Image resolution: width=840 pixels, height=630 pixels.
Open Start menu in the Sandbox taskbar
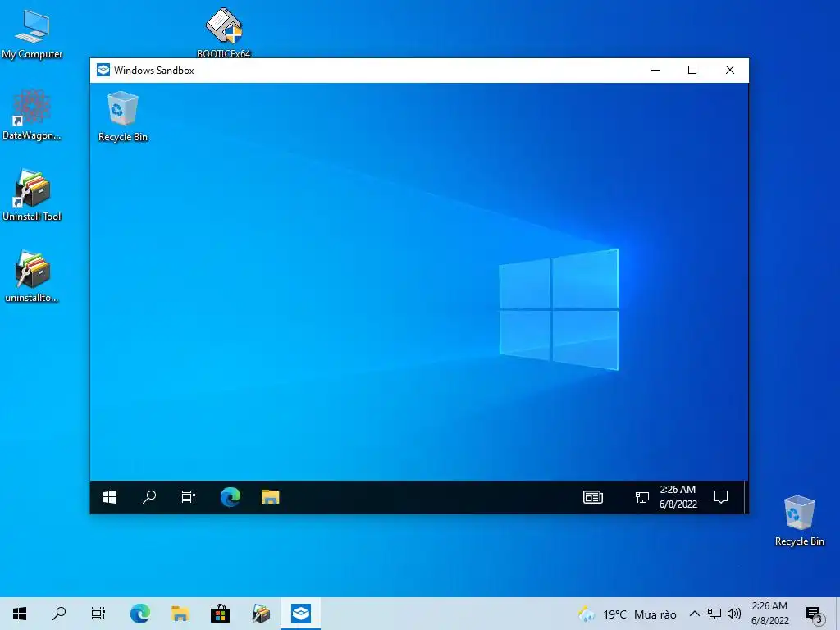pos(110,497)
